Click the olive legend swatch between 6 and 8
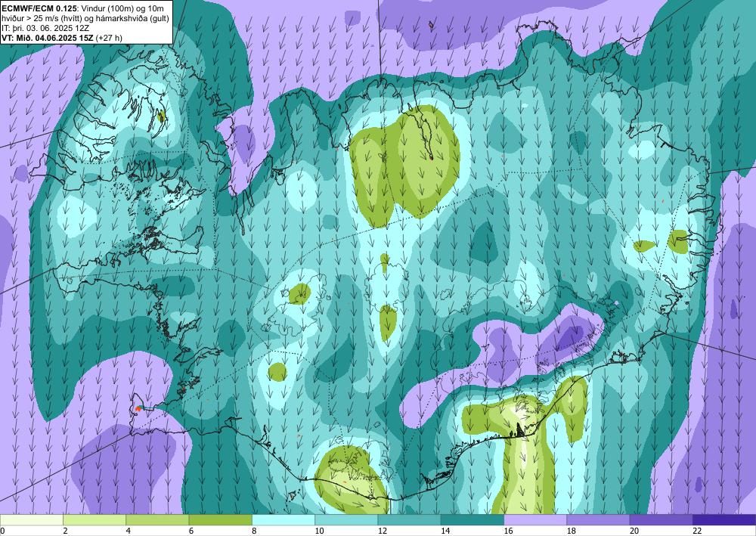Viewport: 756px width, 536px height. 220,520
